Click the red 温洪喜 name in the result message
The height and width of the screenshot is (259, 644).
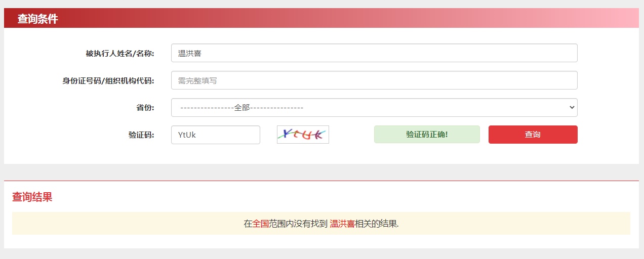[x=342, y=224]
